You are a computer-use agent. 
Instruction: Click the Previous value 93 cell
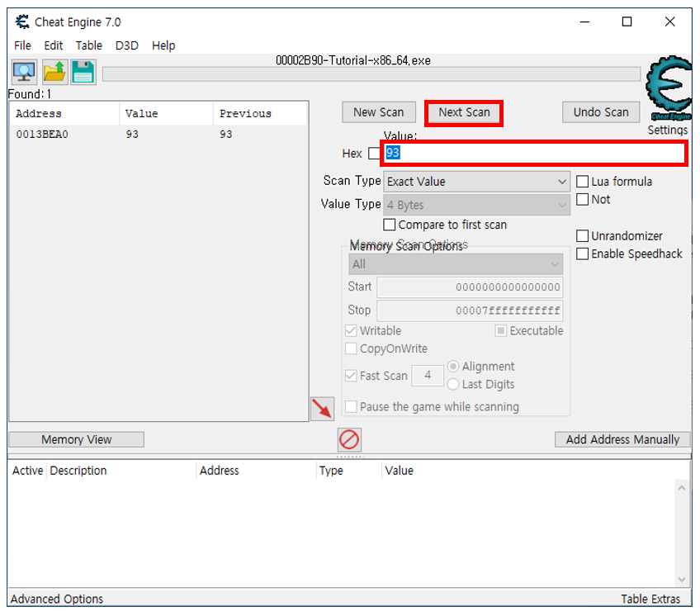click(x=226, y=134)
